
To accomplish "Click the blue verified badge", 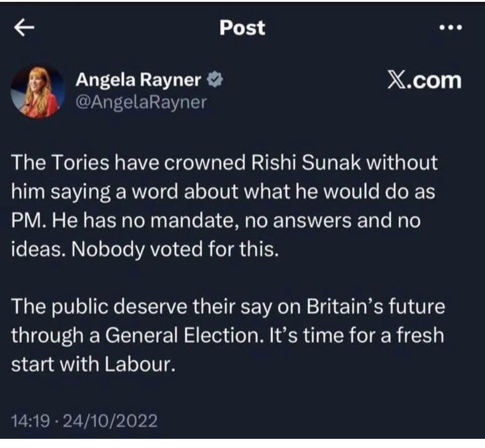I will tap(215, 80).
